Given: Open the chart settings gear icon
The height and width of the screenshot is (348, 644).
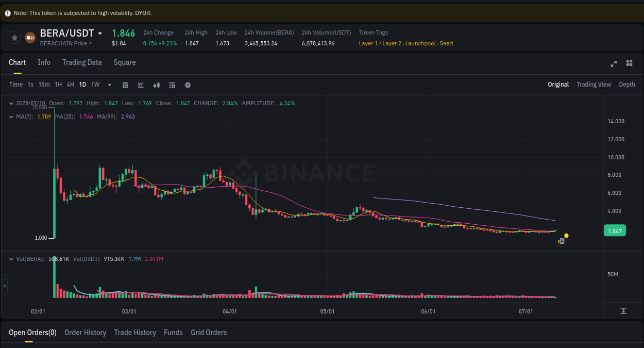Looking at the screenshot, I should point(188,85).
